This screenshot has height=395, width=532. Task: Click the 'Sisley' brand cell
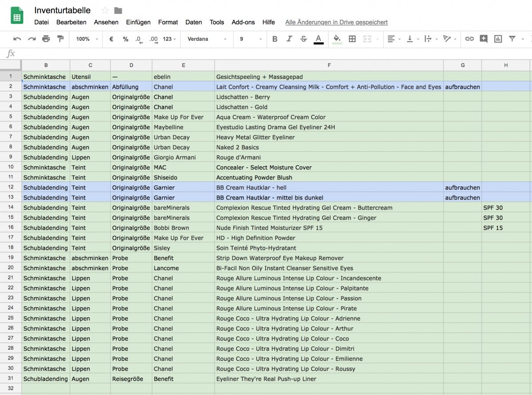coord(183,248)
